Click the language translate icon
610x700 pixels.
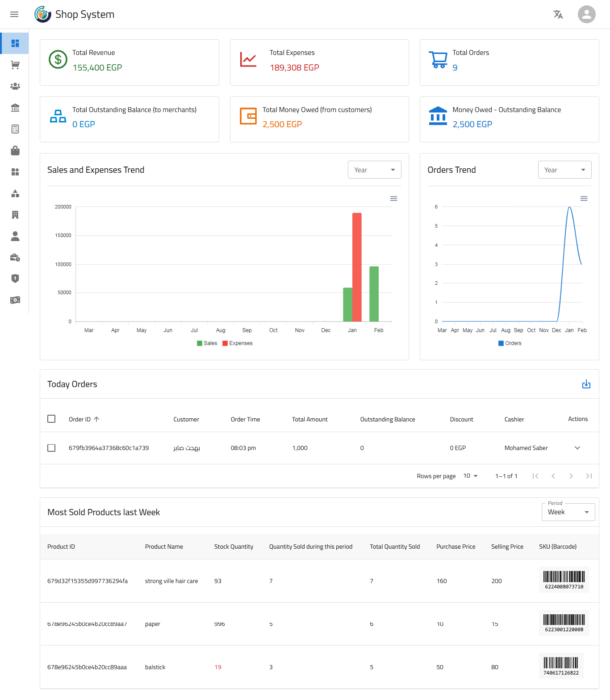(558, 14)
